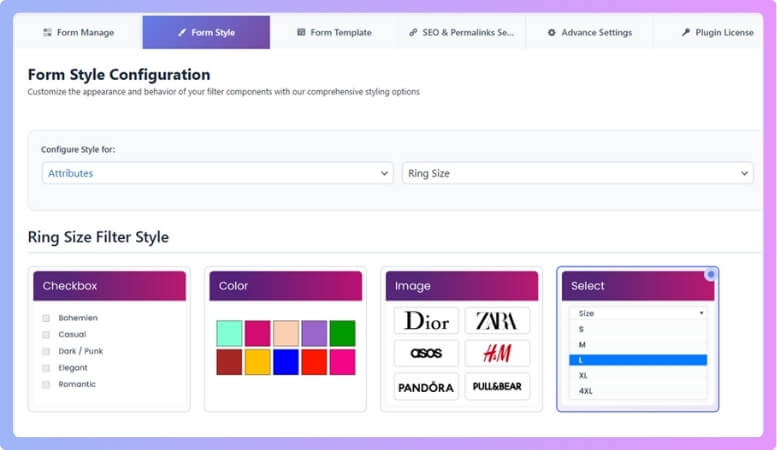This screenshot has height=450, width=777.
Task: Choose the Select filter style card
Action: [x=638, y=339]
